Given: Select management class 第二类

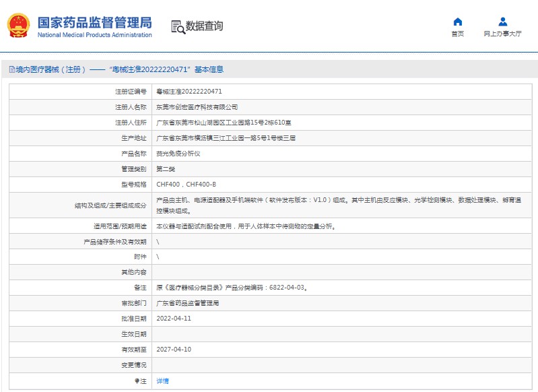Looking at the screenshot, I should click(x=166, y=169).
